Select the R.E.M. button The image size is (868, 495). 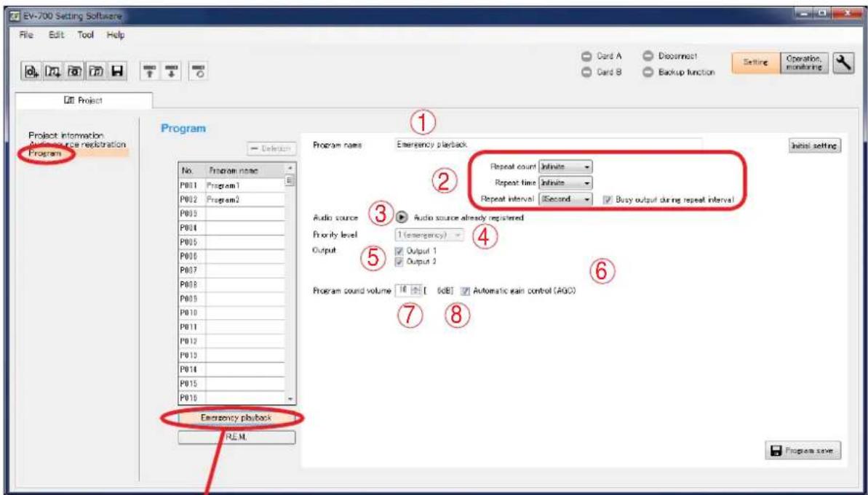point(237,438)
